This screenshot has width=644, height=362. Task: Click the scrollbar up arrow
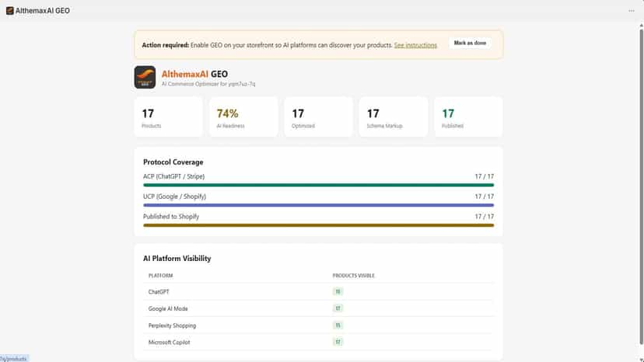641,26
